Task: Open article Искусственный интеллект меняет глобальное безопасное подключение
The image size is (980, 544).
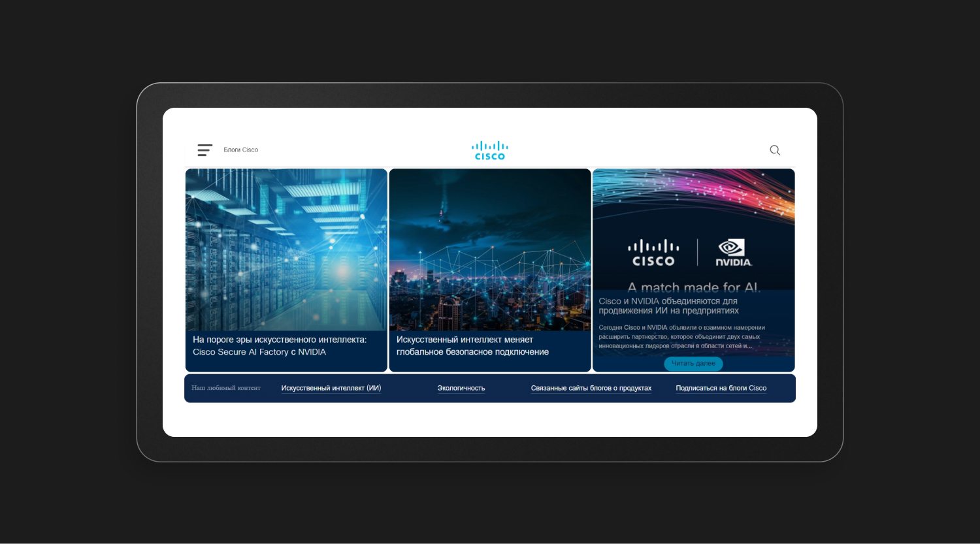Action: (472, 345)
